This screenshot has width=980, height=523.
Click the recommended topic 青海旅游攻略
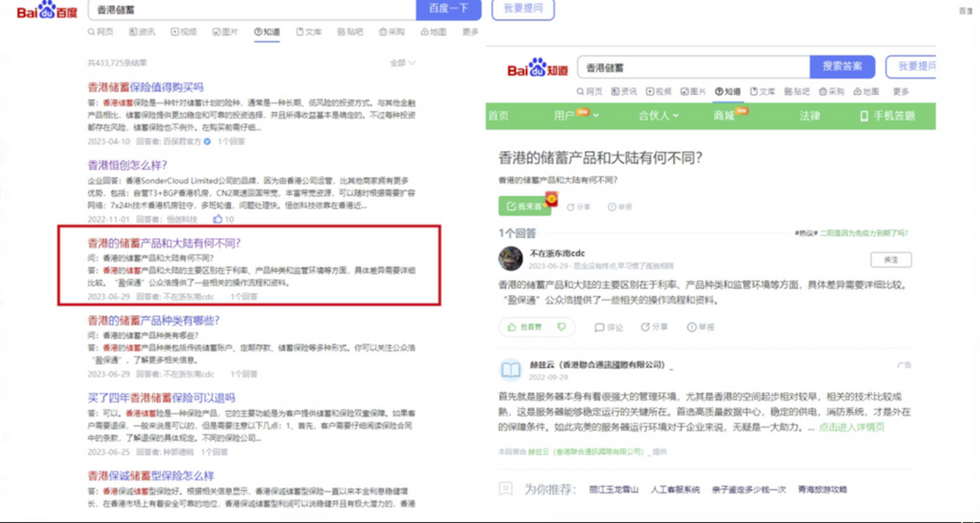822,489
